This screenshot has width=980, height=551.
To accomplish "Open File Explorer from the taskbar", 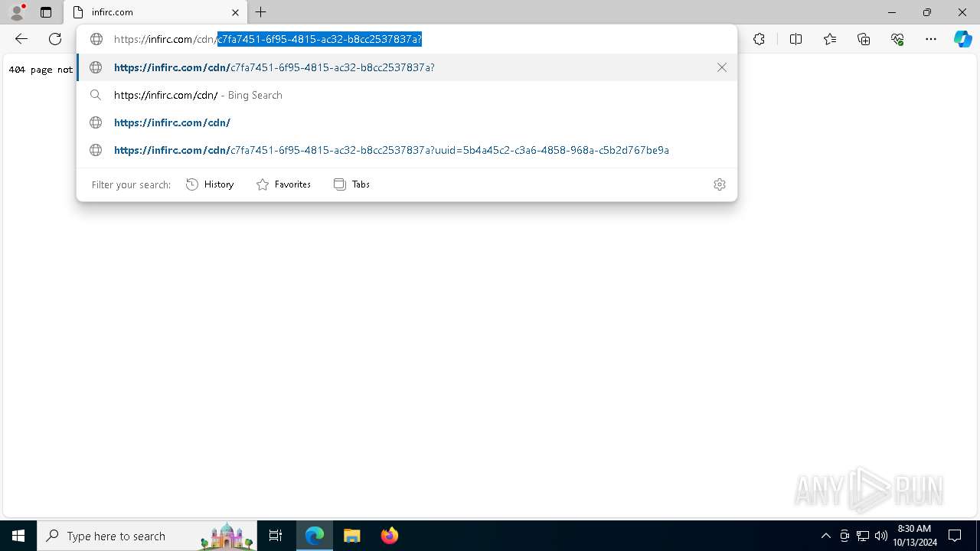I will point(352,536).
